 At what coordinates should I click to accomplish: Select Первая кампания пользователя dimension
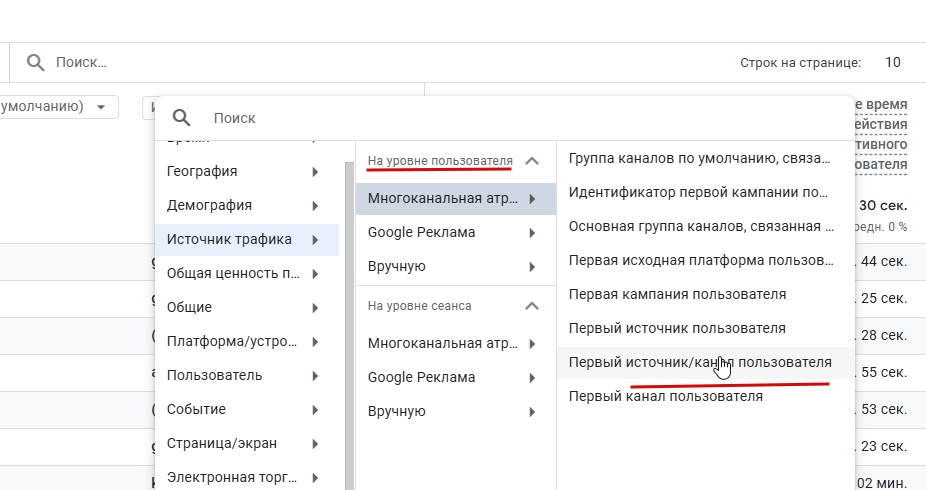click(677, 295)
